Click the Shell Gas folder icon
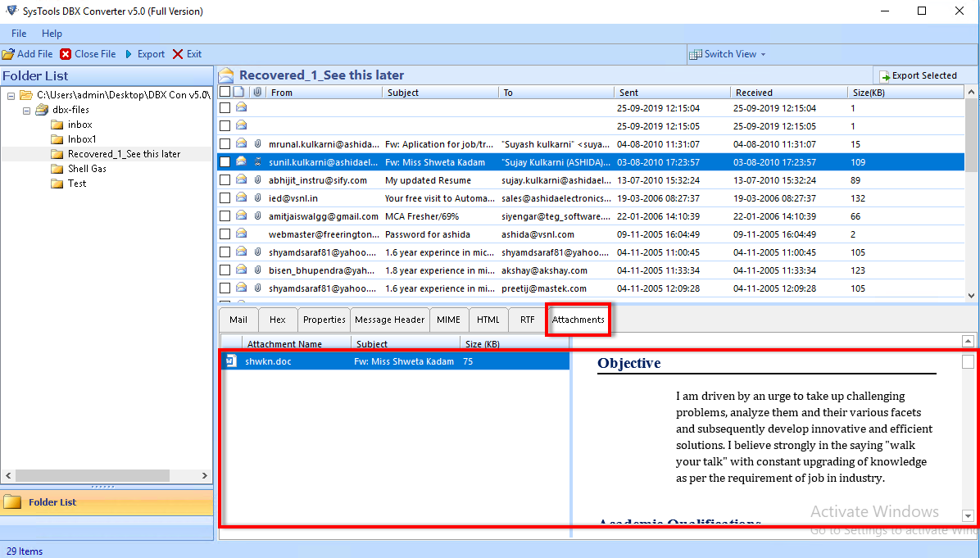Viewport: 980px width, 558px height. tap(57, 169)
